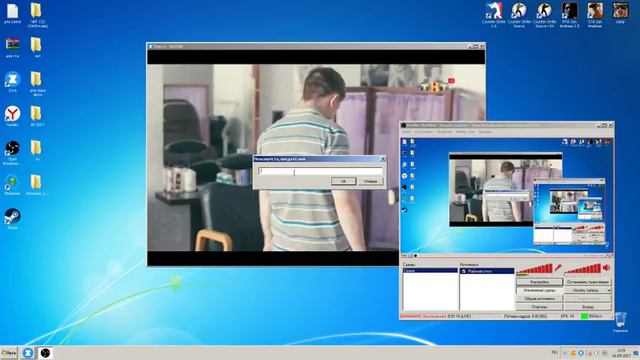
Task: Click OK in the input dialog
Action: point(343,181)
